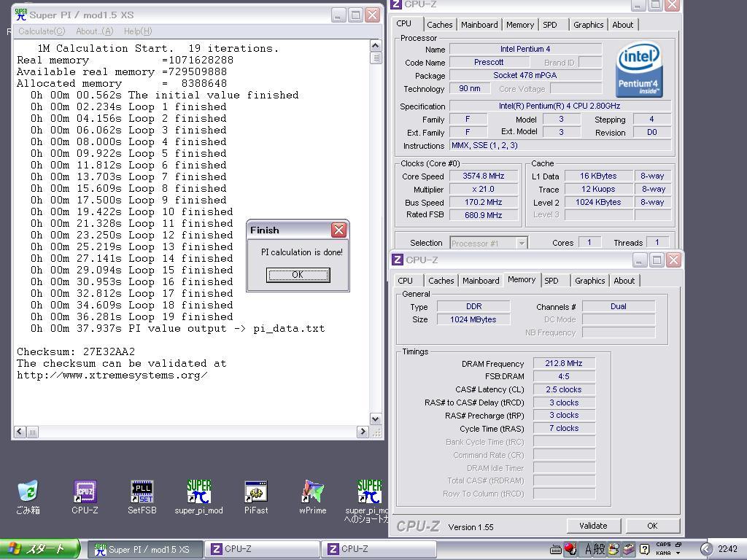Image resolution: width=747 pixels, height=560 pixels.
Task: Close the Finish dialog
Action: (x=338, y=230)
